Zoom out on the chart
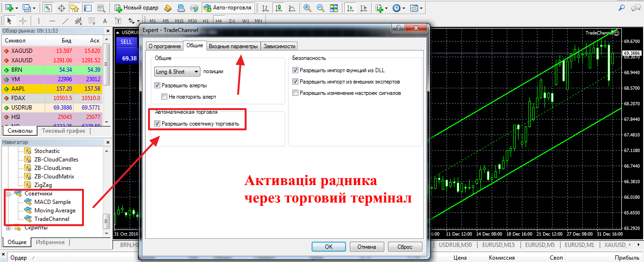 (321, 8)
